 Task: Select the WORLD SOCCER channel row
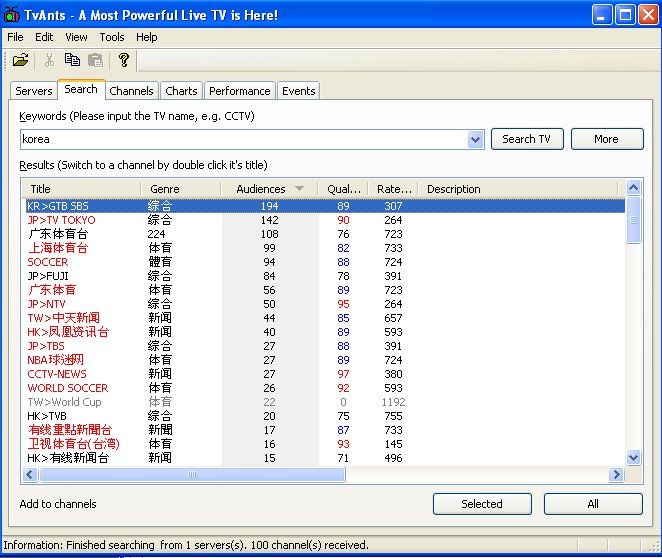point(325,388)
